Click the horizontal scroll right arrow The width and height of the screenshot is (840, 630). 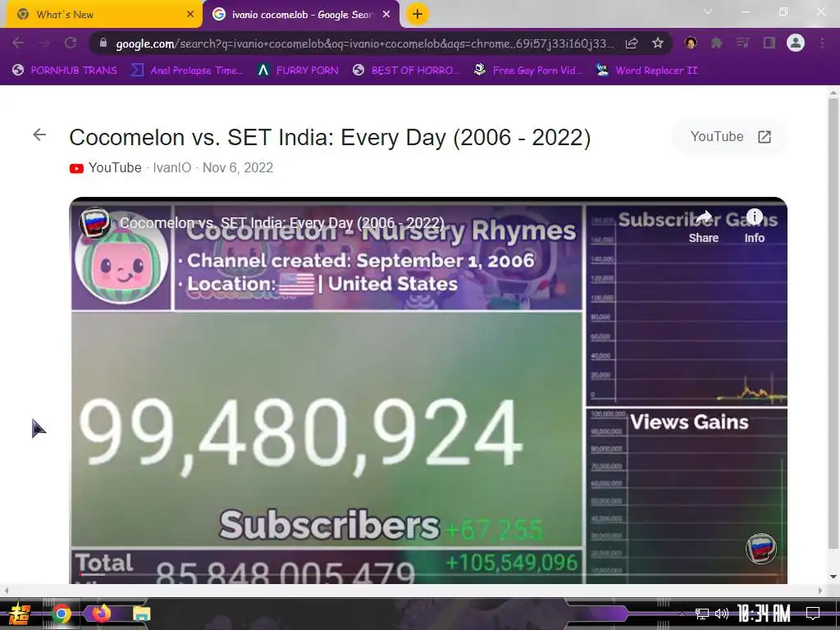[x=820, y=591]
